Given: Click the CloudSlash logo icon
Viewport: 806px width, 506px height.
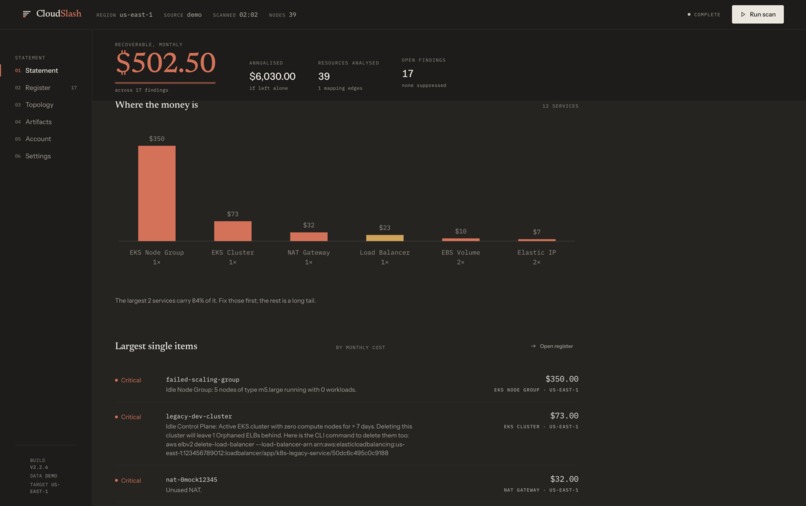Looking at the screenshot, I should (27, 14).
